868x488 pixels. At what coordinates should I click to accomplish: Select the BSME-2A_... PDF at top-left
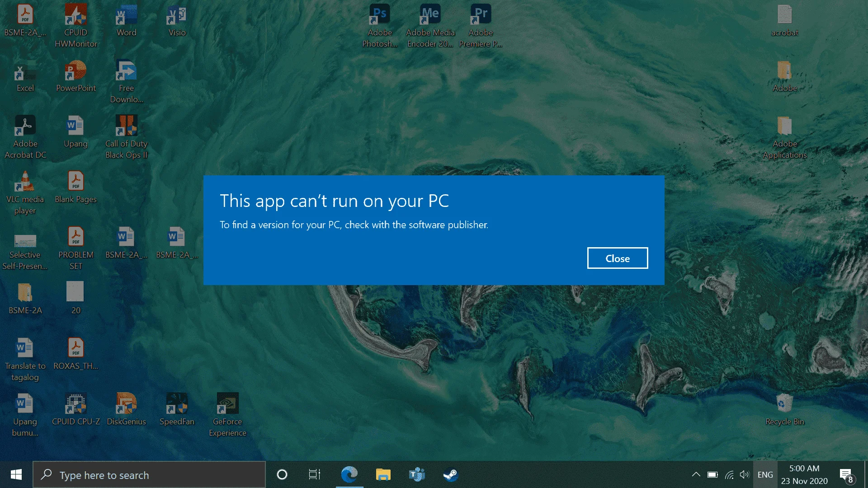click(25, 20)
